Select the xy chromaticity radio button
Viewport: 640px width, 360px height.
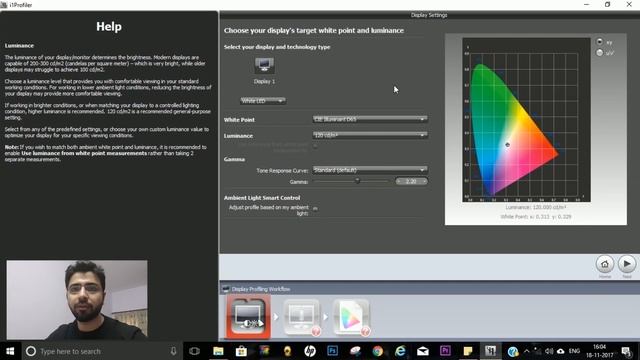tap(599, 42)
